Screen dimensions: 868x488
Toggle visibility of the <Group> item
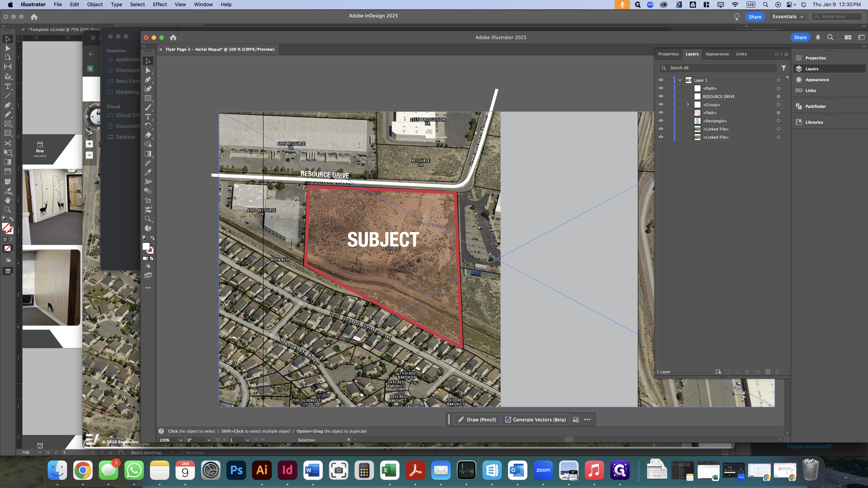[661, 104]
